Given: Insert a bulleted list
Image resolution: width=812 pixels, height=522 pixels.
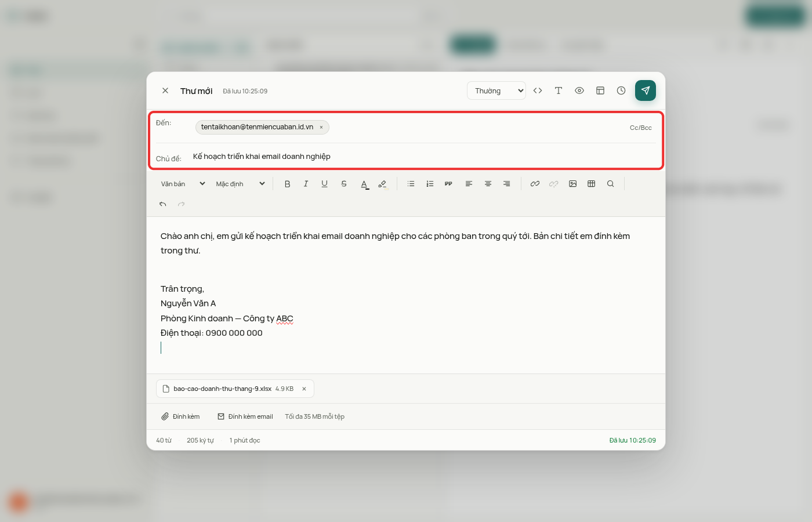Looking at the screenshot, I should tap(411, 184).
